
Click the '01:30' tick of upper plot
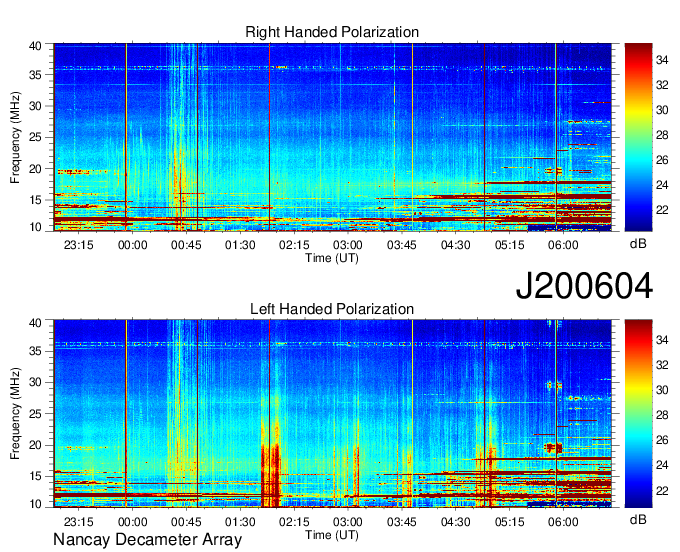(240, 245)
